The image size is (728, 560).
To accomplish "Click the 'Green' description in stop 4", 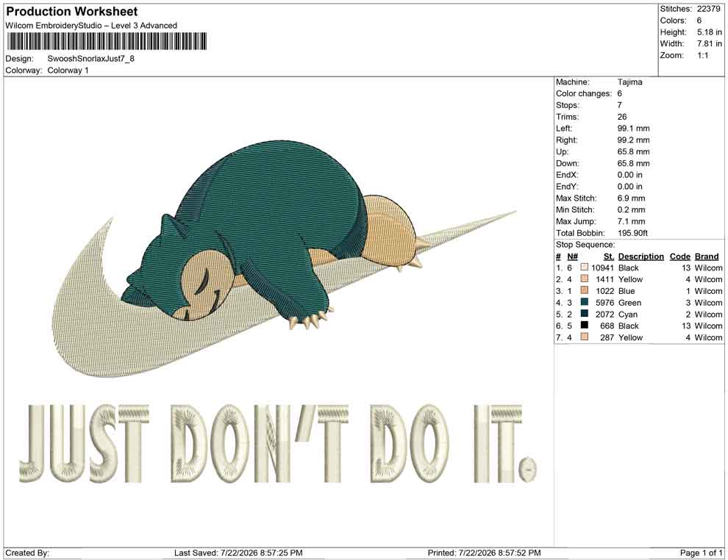I will 630,303.
